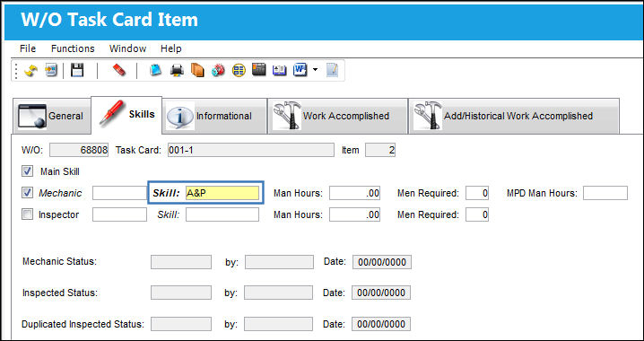Open the File menu
Screen dimensions: 644x341
28,48
